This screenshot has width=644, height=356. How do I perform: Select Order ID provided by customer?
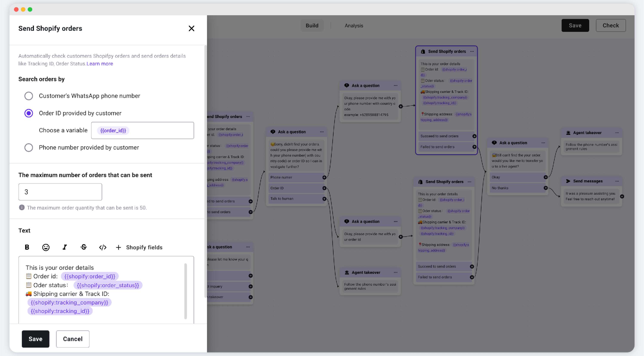[29, 113]
